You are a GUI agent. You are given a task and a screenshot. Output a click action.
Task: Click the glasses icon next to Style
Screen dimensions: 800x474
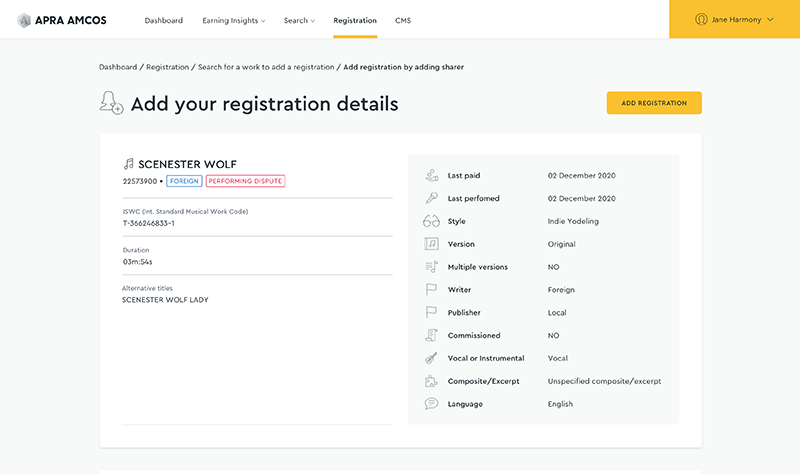tap(431, 221)
